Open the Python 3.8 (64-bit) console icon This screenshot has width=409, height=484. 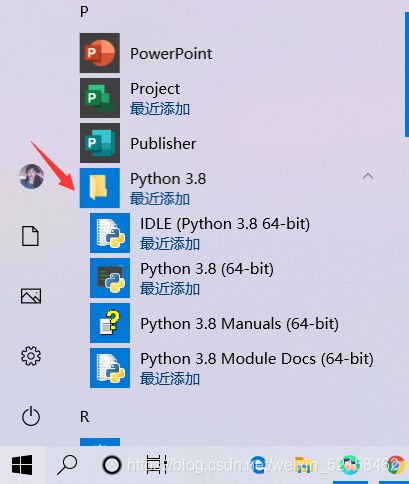pos(110,278)
